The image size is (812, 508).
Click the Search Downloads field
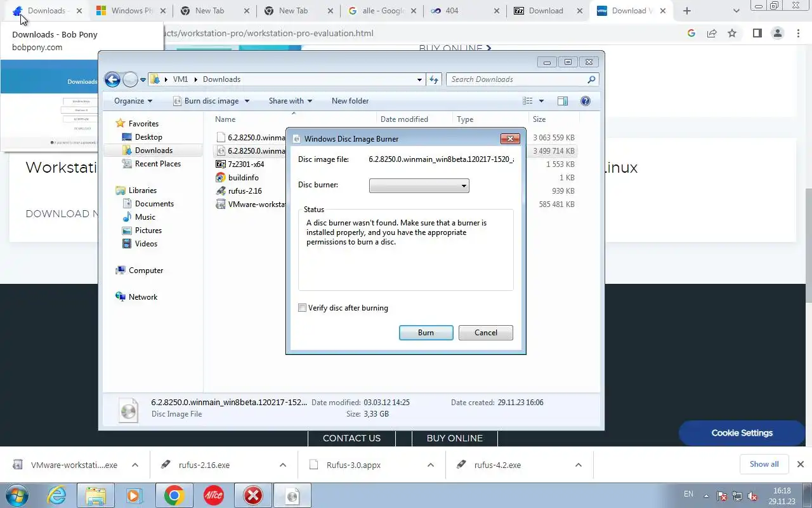(x=523, y=79)
